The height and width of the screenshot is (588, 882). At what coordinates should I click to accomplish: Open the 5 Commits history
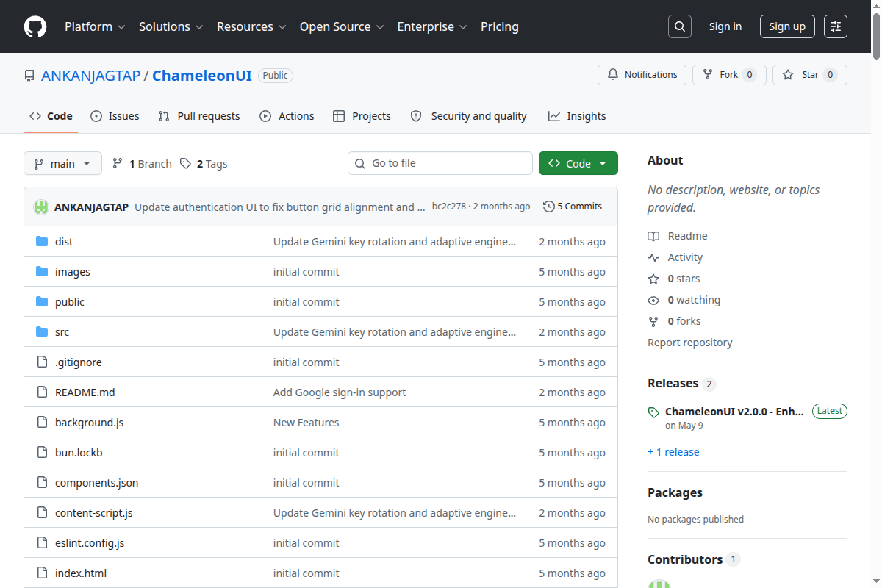(573, 207)
